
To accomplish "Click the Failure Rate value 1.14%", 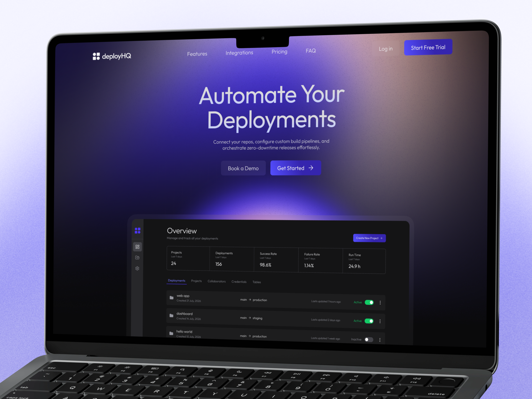I will tap(309, 265).
